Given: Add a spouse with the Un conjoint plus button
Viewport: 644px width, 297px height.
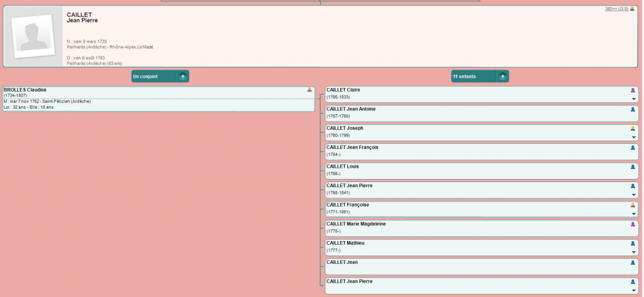Looking at the screenshot, I should [183, 76].
